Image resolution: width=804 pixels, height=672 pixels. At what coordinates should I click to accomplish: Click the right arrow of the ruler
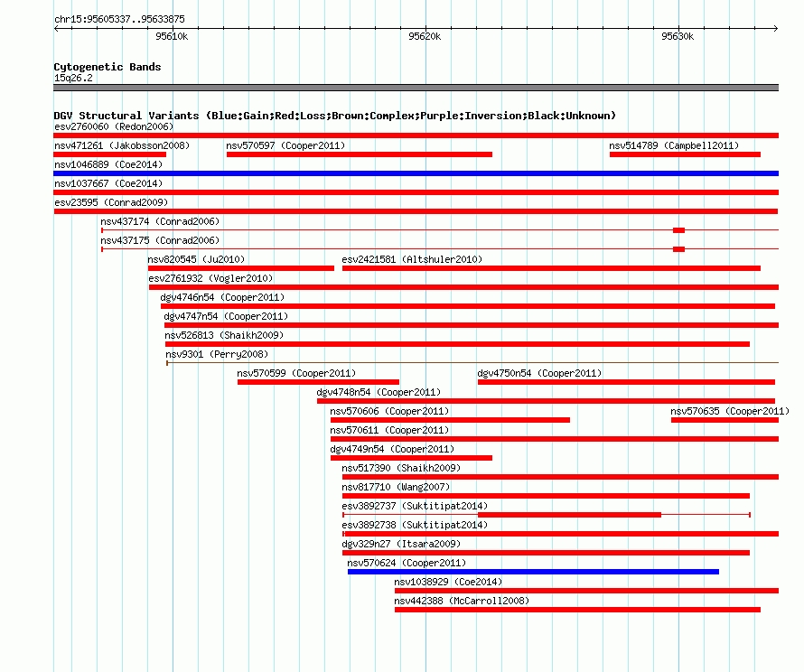coord(775,28)
